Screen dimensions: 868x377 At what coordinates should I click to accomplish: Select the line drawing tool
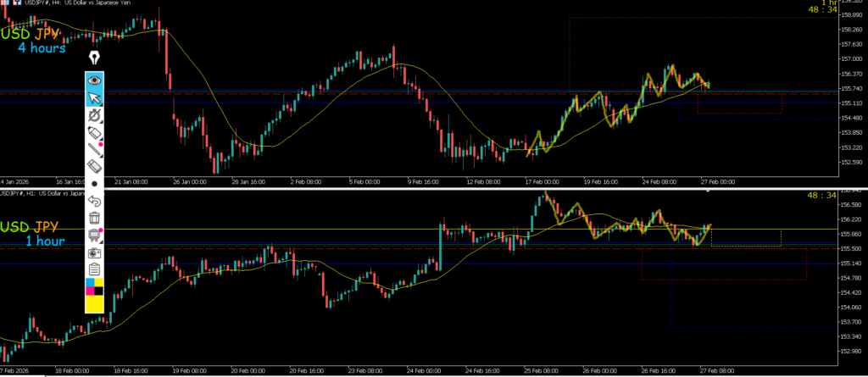coord(95,149)
